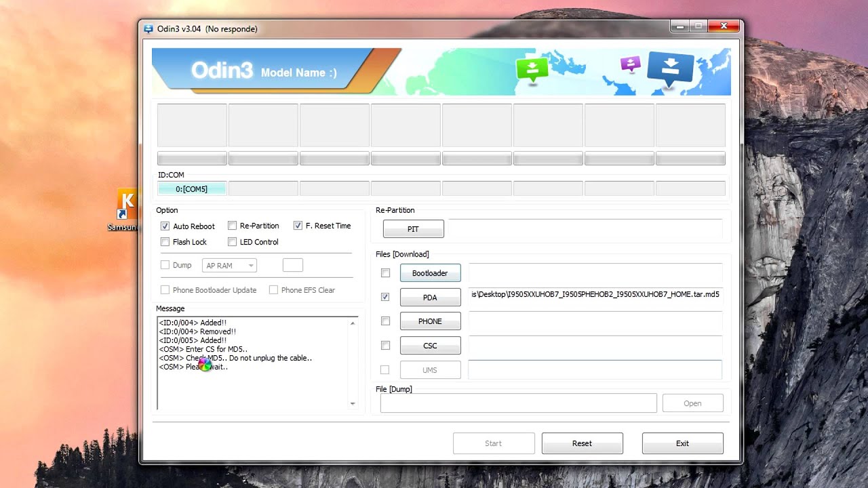868x488 pixels.
Task: Click the first progress bar slot
Action: [x=192, y=159]
